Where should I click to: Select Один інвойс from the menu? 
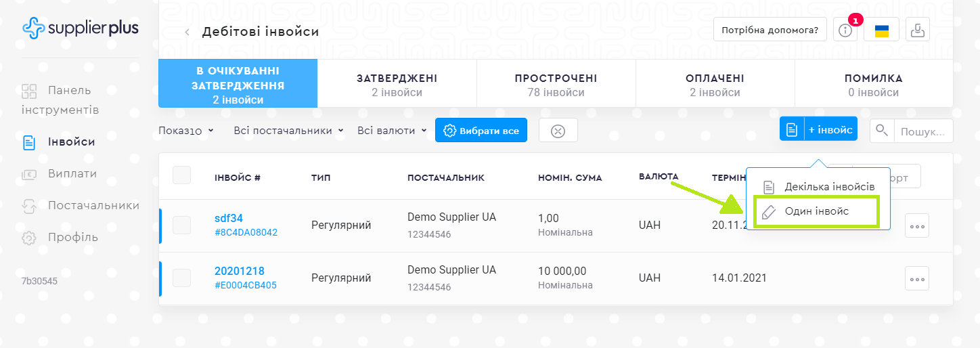click(x=816, y=212)
